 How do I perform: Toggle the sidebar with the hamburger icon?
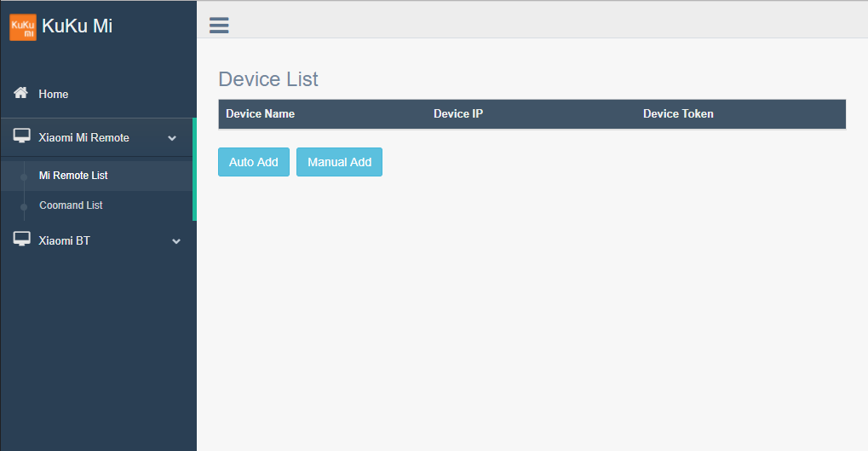point(219,26)
